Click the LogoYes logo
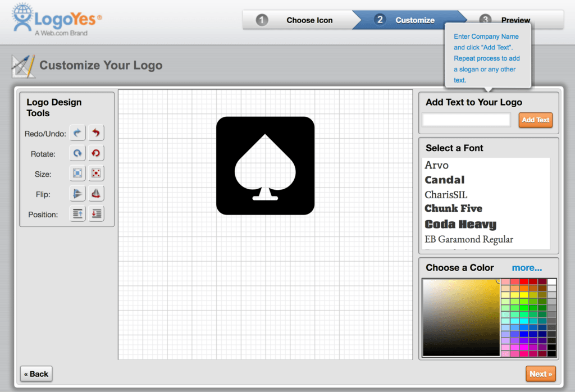The image size is (575, 392). click(x=57, y=20)
